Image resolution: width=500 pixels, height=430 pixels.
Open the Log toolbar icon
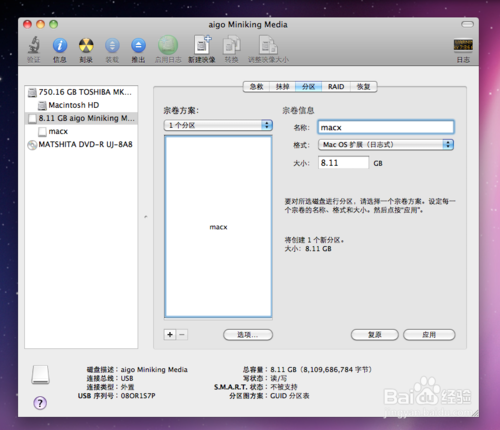(463, 45)
